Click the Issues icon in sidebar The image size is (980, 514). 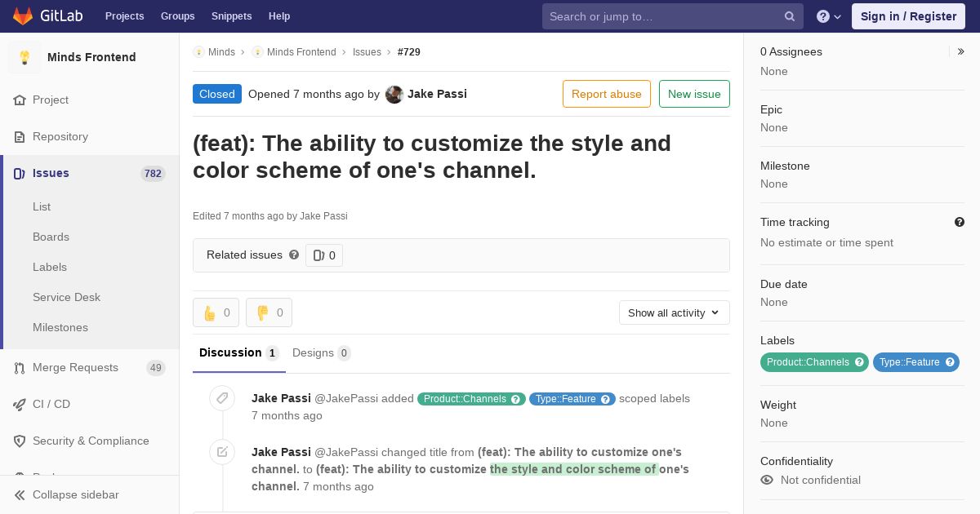[x=20, y=173]
